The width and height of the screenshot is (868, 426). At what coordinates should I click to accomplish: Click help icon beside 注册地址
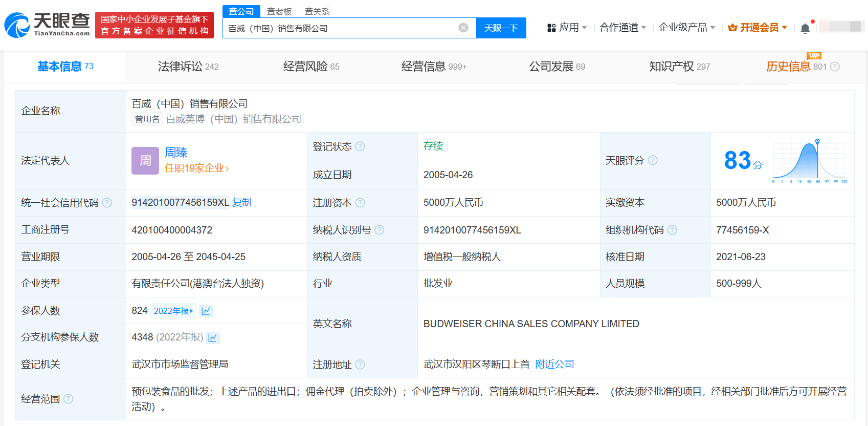(x=360, y=365)
